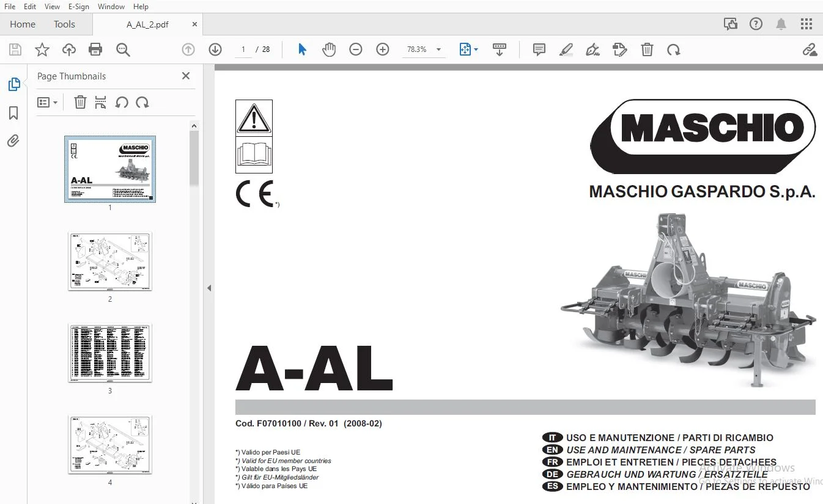Go to previous page arrow

tap(188, 49)
